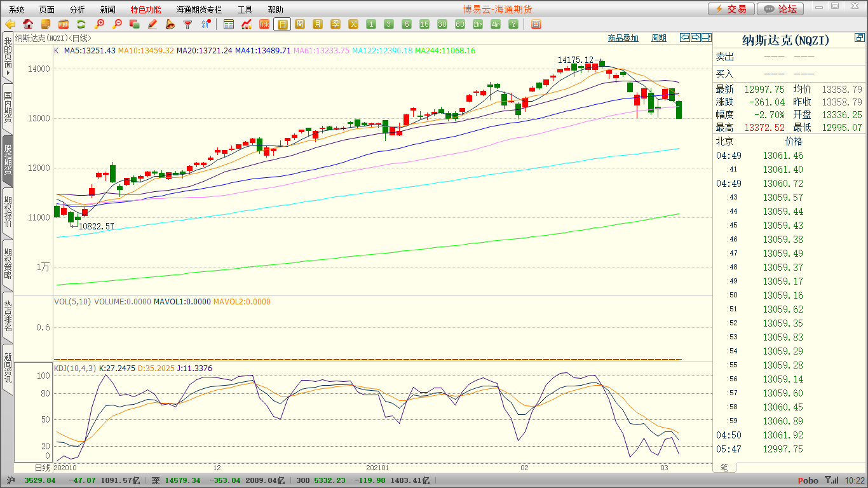Click the 交易 trade button
The height and width of the screenshot is (488, 868).
point(731,9)
